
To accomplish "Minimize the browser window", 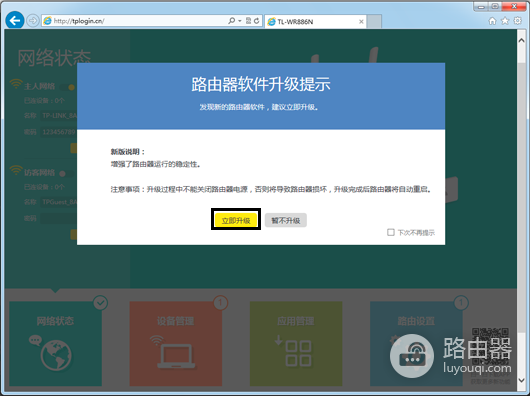I will point(482,6).
